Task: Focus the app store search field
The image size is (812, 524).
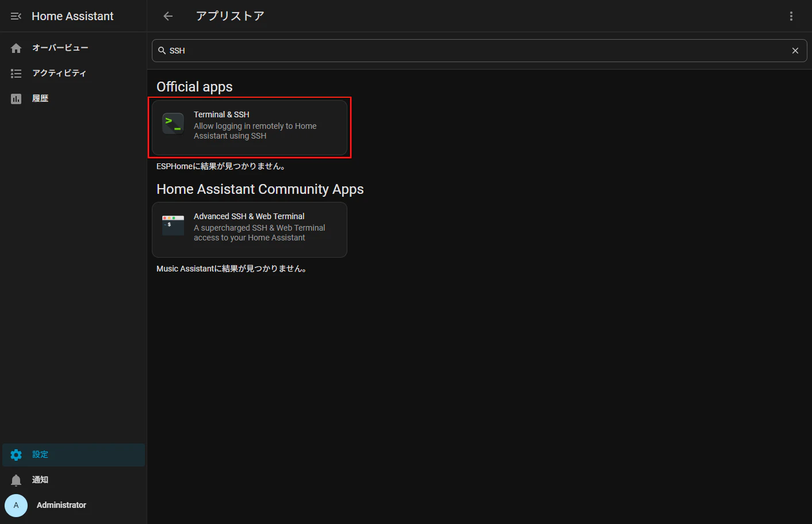Action: tap(480, 51)
